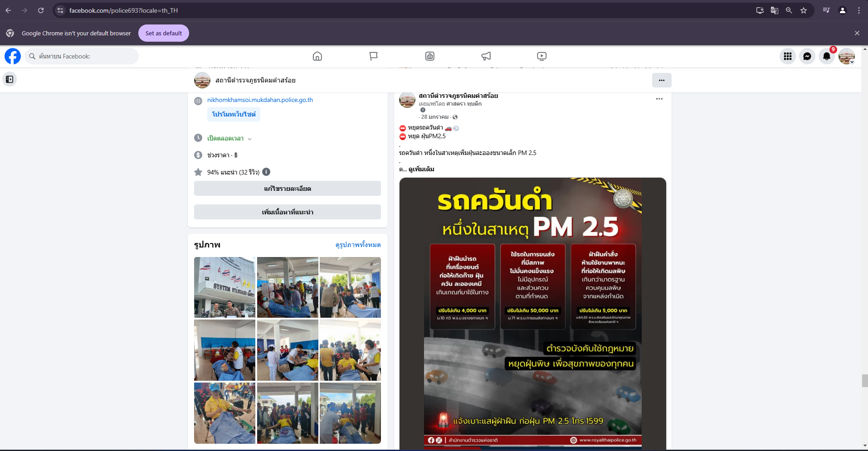Open post options three-dot menu
Image resolution: width=868 pixels, height=451 pixels.
point(659,99)
